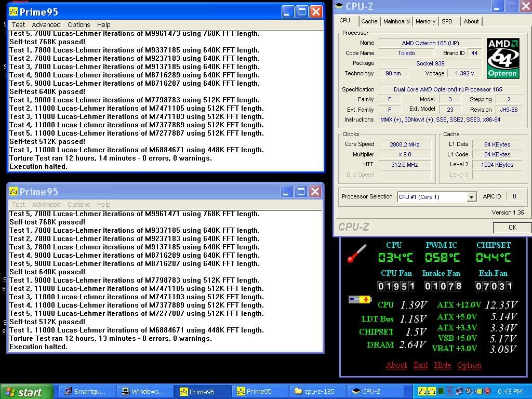Click the chip icon in the CPU-Z title bar
This screenshot has height=399, width=532.
coord(339,6)
